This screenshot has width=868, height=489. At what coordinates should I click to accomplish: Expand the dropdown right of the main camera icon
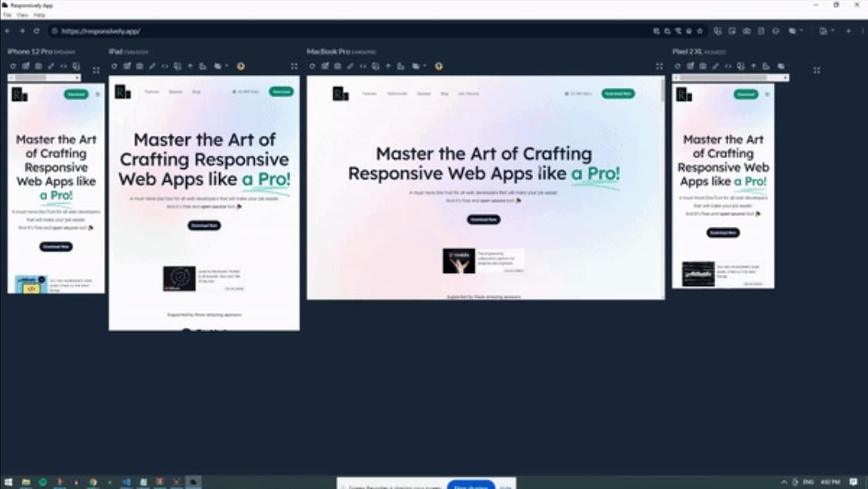coord(801,31)
